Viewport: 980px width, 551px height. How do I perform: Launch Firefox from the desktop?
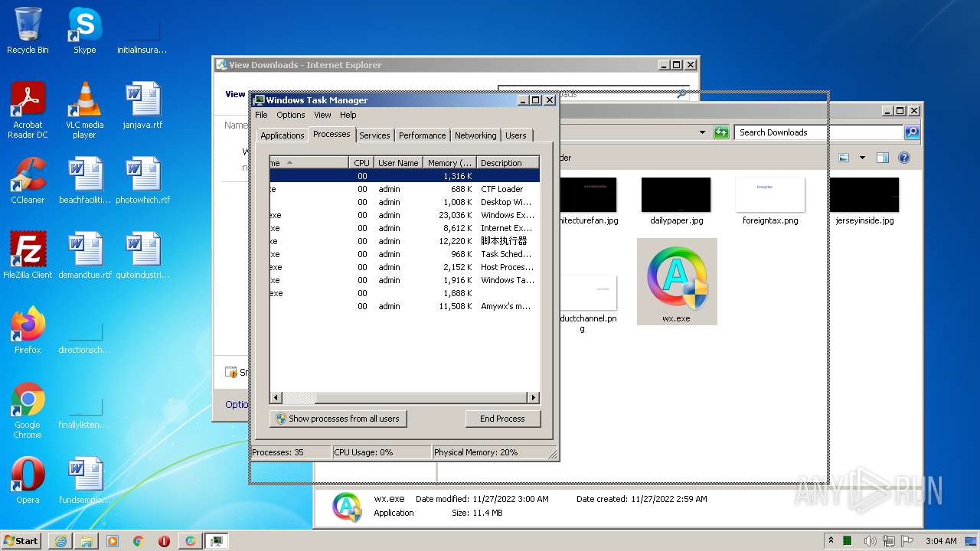(x=28, y=330)
